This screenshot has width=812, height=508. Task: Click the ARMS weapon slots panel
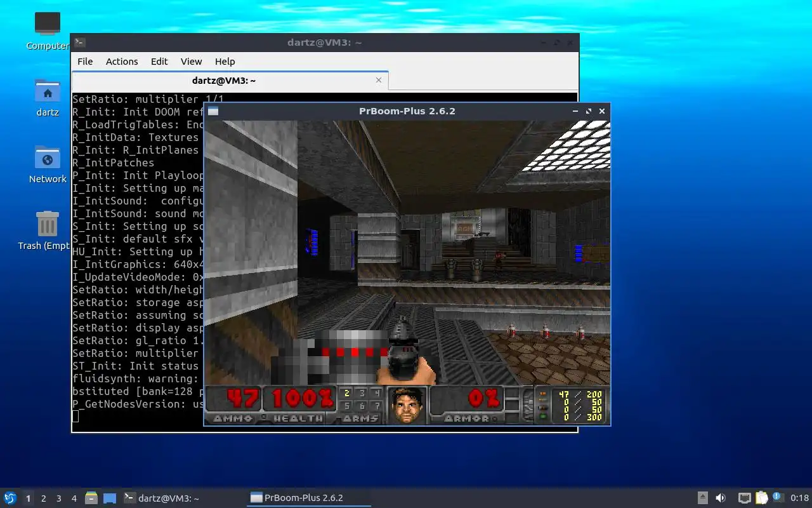click(x=360, y=404)
